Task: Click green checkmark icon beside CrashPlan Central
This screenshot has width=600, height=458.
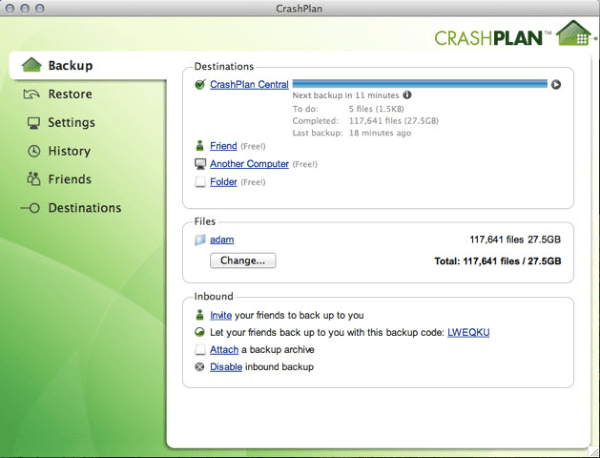Action: [x=200, y=84]
